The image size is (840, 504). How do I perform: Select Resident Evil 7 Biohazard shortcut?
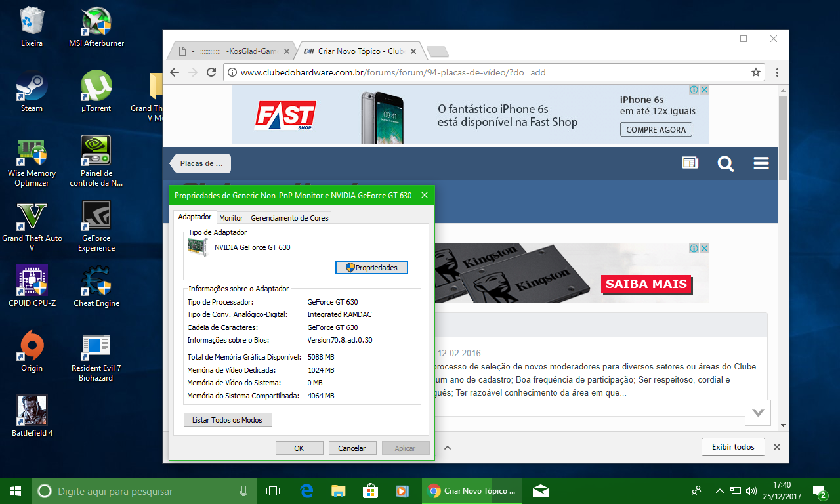click(96, 356)
